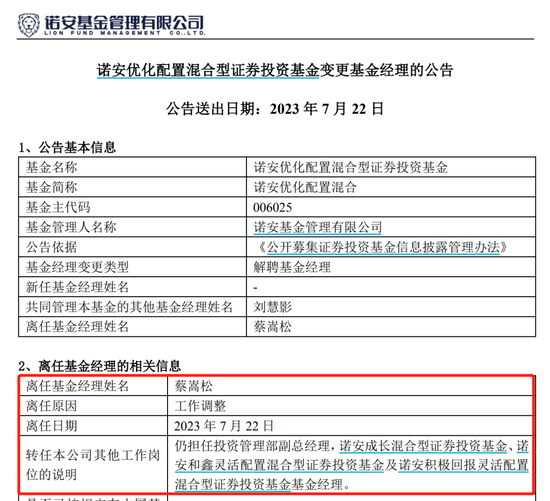550x501 pixels.
Task: Click 蔡嵩松 in the basic information table
Action: pos(273,327)
